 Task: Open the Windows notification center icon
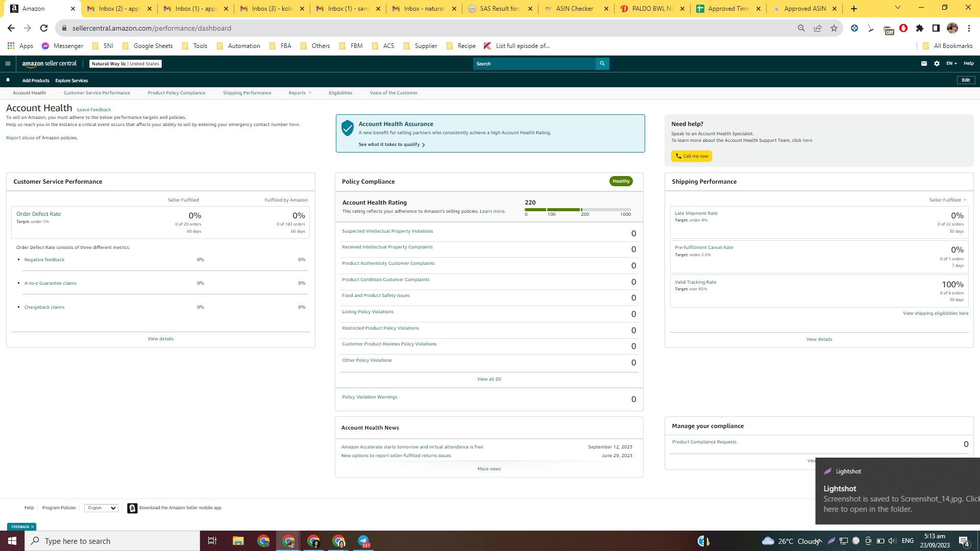(964, 541)
